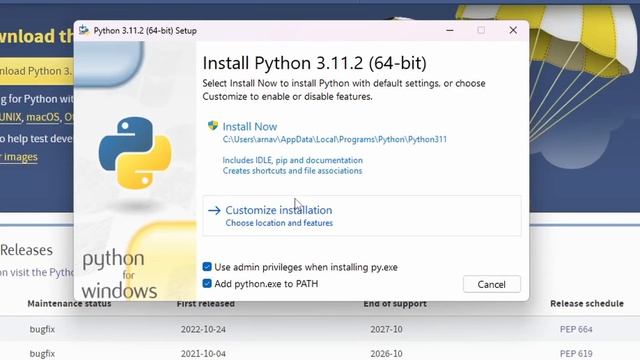Click the Python logo in the installer

point(135,153)
